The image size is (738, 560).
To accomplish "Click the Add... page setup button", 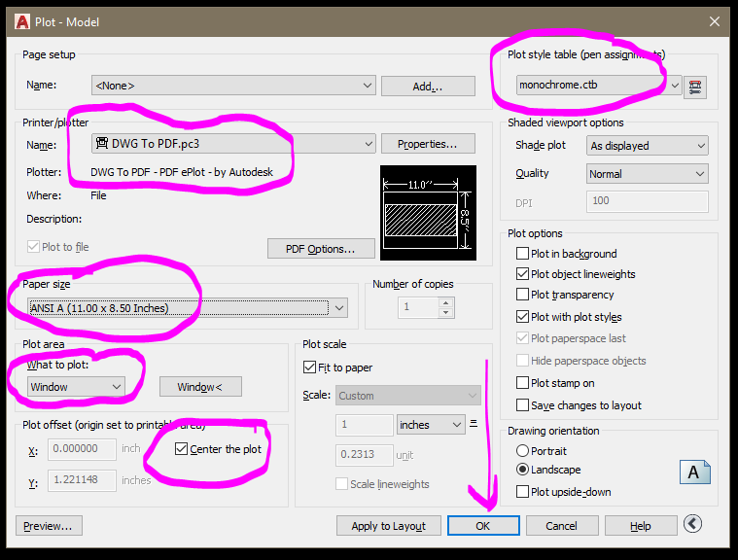I will (x=428, y=87).
